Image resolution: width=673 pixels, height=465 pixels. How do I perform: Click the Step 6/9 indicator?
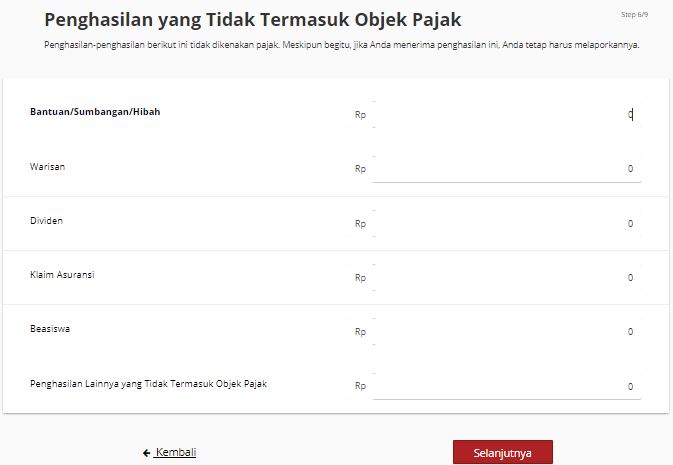tap(634, 15)
